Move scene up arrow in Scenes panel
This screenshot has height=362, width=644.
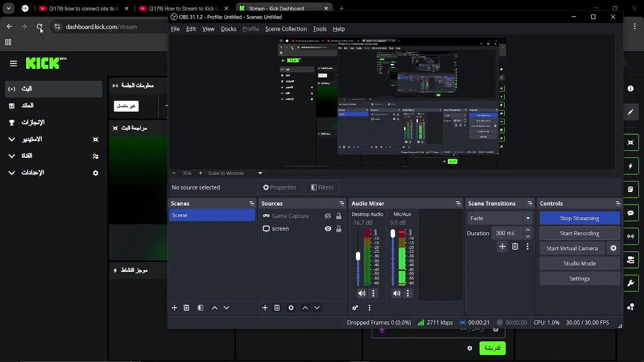pos(214,308)
